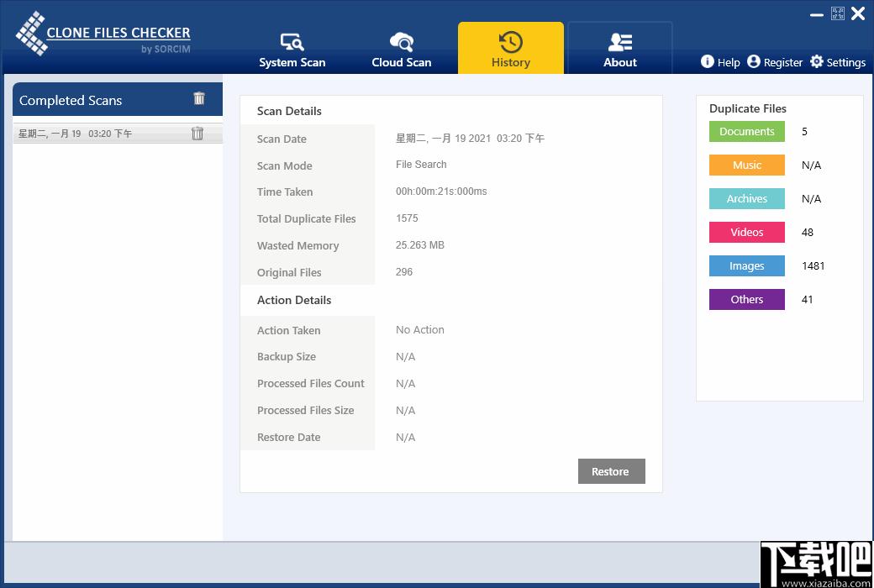Viewport: 874px width, 588px height.
Task: Click the time taken value 00h:00m:21s:000ms
Action: (441, 192)
